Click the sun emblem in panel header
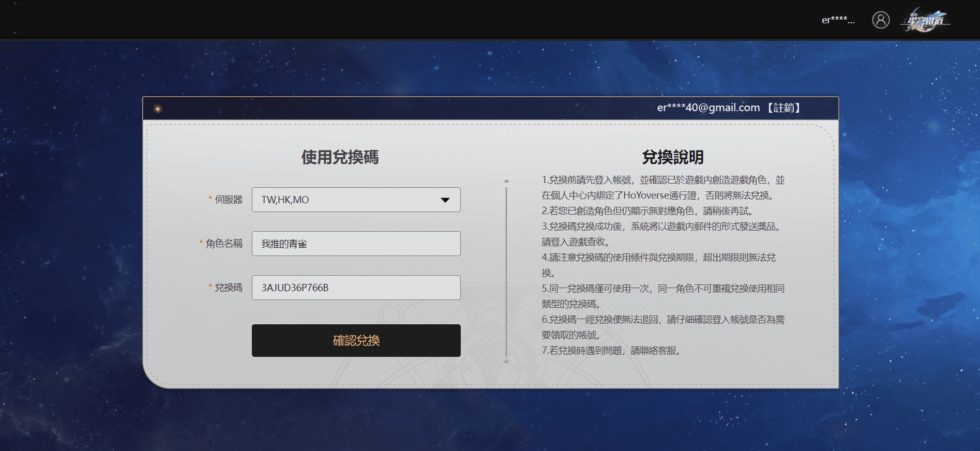This screenshot has width=980, height=451. (x=158, y=109)
